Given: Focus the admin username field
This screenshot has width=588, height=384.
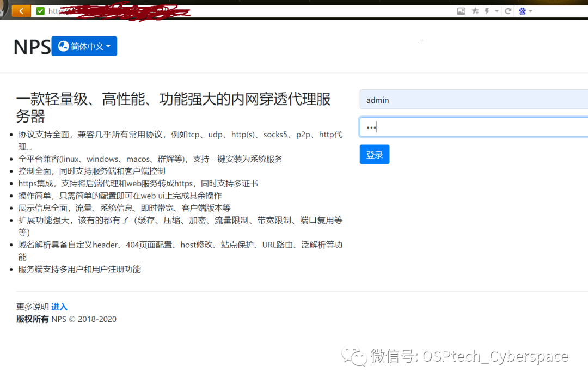Looking at the screenshot, I should pos(474,100).
